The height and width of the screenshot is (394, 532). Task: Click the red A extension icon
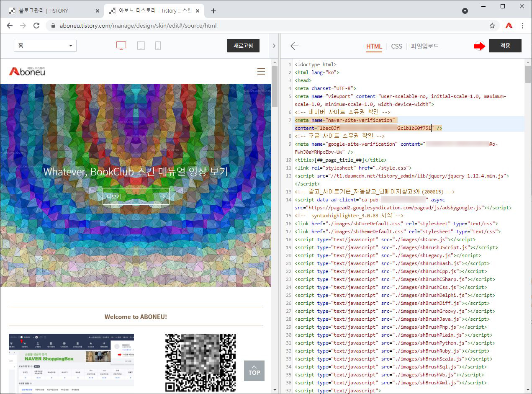[509, 26]
